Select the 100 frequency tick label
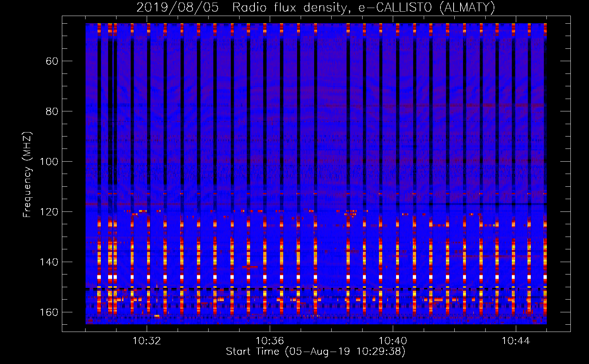The height and width of the screenshot is (364, 589). coord(49,162)
